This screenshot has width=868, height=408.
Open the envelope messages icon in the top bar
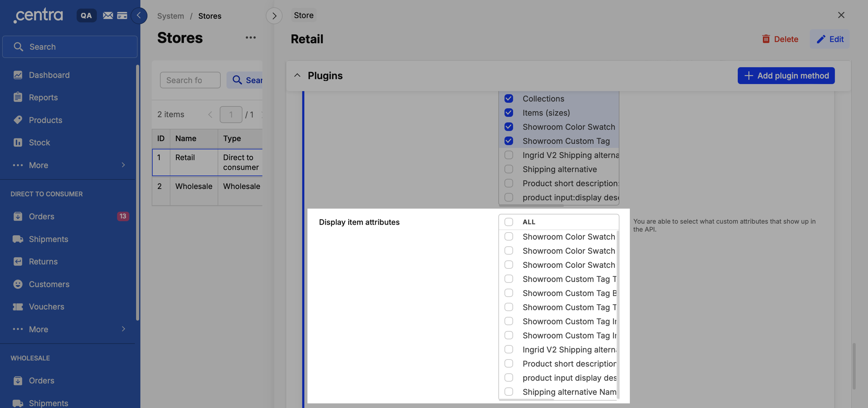[x=108, y=15]
